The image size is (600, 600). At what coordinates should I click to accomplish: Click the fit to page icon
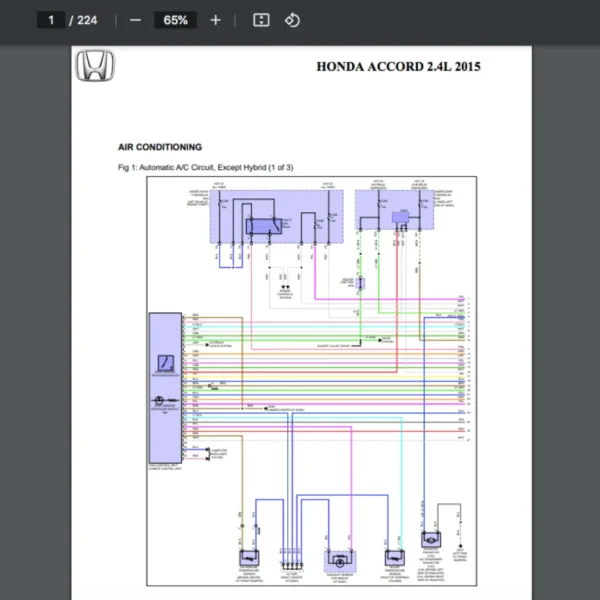(x=261, y=20)
